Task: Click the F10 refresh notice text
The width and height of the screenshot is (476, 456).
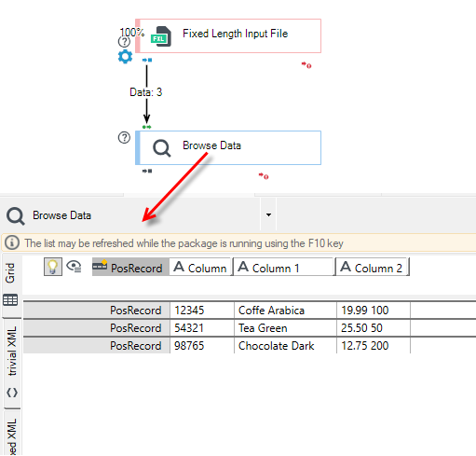Action: [184, 243]
